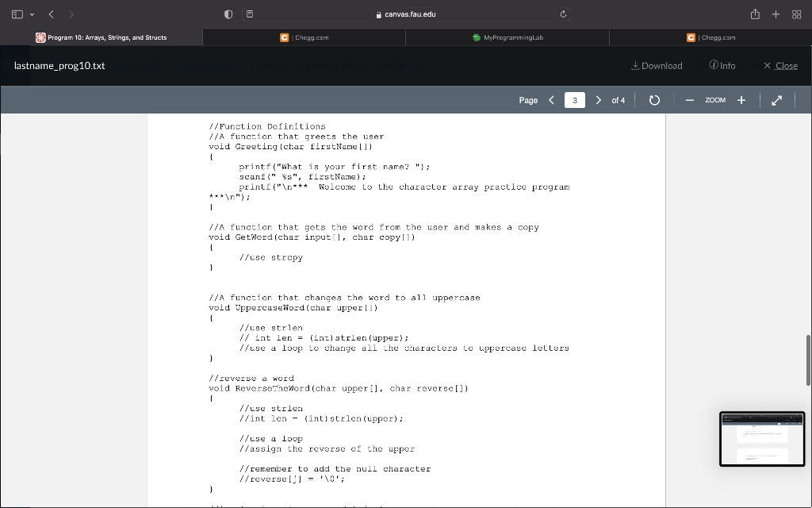Edit the page number input field
Screen dimensions: 812x508
[x=574, y=100]
